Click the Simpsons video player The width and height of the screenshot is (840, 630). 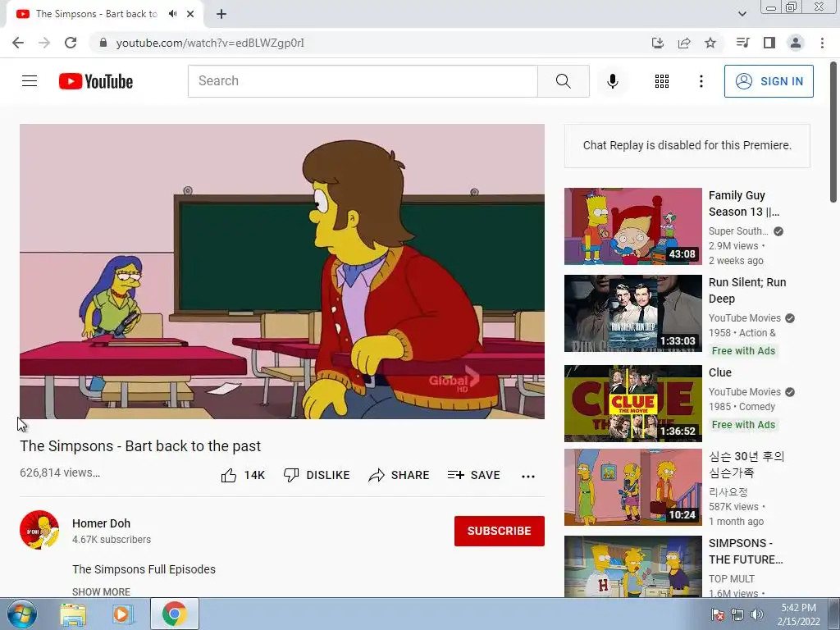coord(282,272)
